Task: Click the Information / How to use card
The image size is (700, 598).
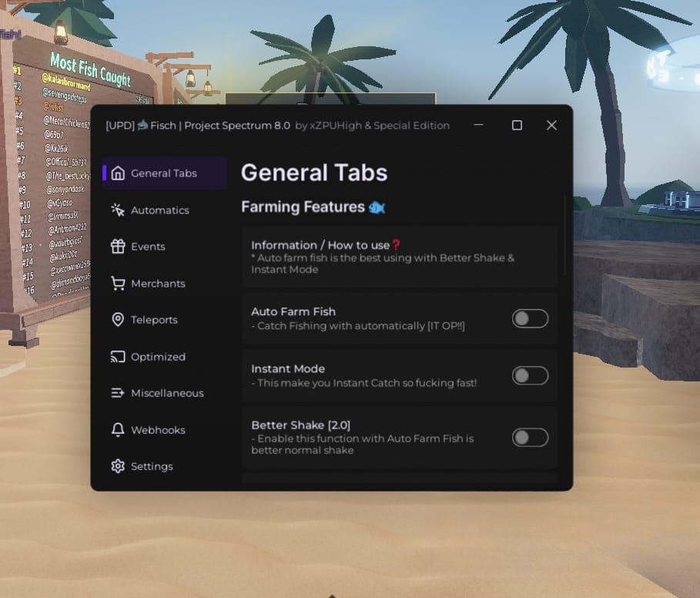Action: click(399, 257)
